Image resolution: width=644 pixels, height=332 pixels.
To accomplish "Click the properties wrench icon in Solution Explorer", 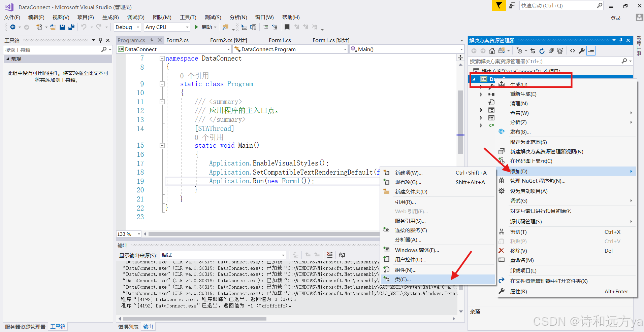I will (x=582, y=51).
